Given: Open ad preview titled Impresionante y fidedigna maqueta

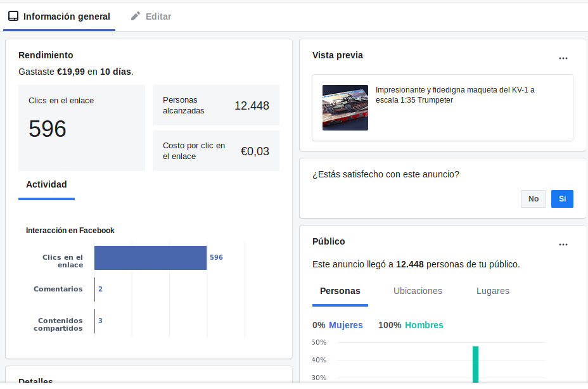Looking at the screenshot, I should click(442, 108).
